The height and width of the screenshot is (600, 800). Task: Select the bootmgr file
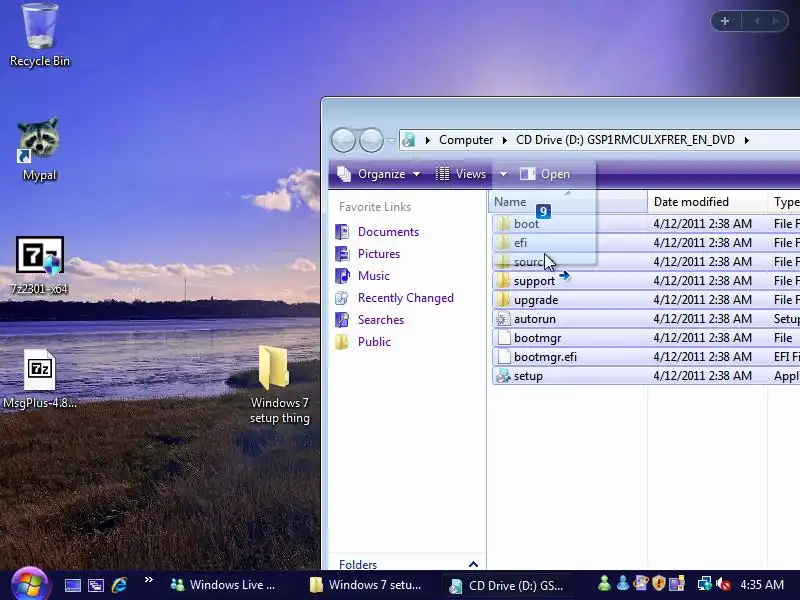pos(537,338)
